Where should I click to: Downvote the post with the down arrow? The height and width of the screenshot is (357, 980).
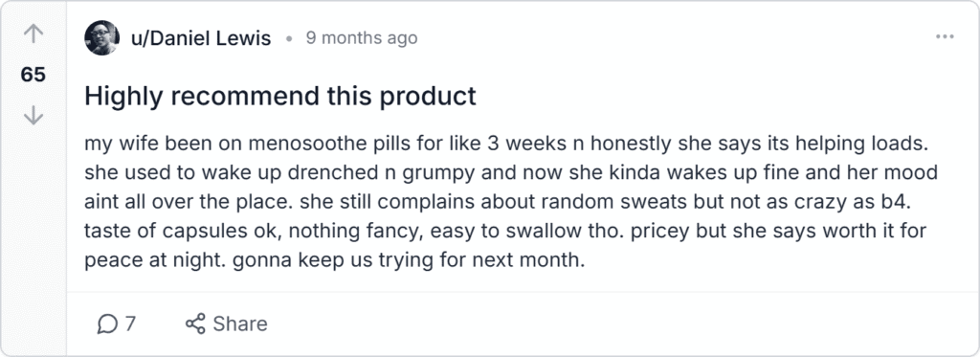click(x=33, y=115)
